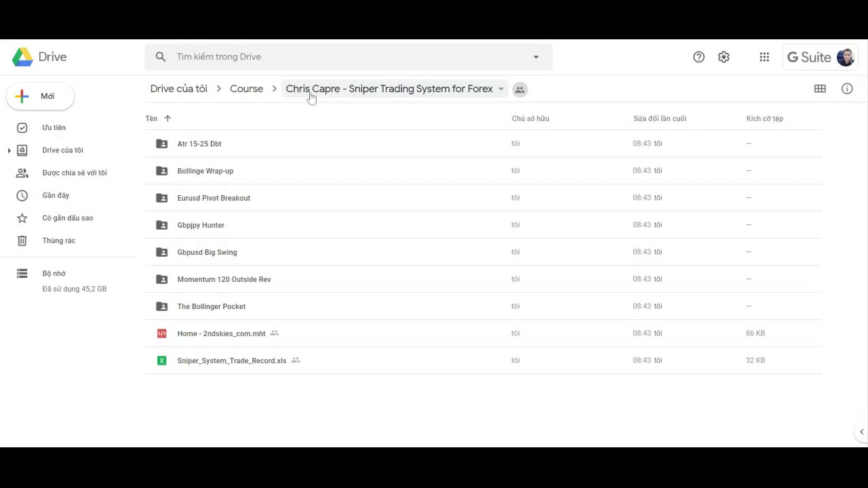
Task: Select 'Momentum 120 Outside Rev' folder name
Action: (224, 279)
